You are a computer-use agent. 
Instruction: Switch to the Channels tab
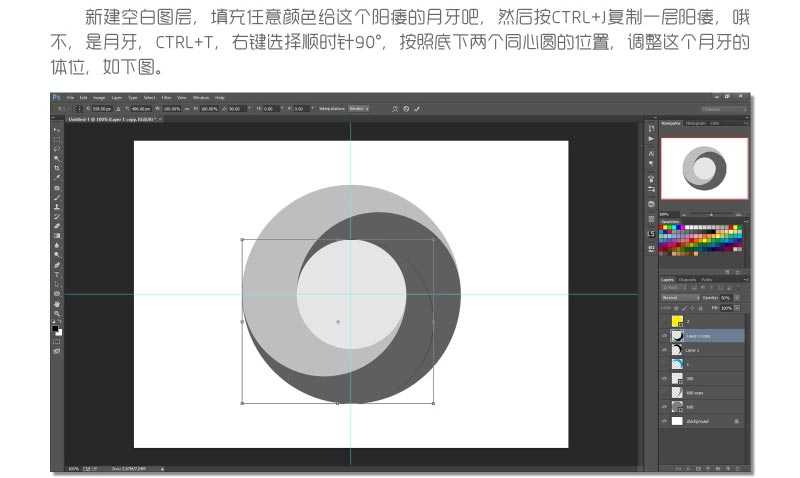(688, 280)
